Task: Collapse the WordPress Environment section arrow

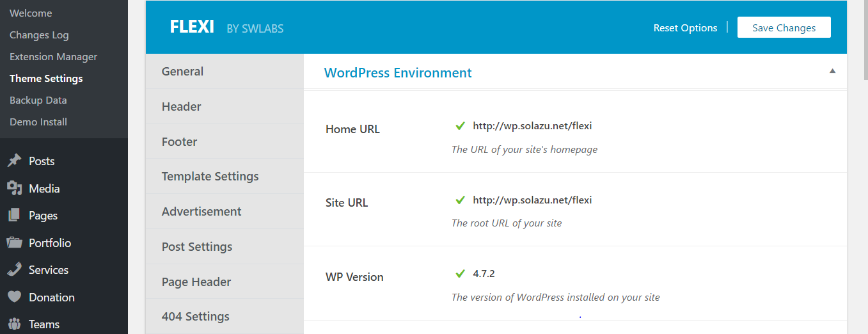Action: (832, 71)
